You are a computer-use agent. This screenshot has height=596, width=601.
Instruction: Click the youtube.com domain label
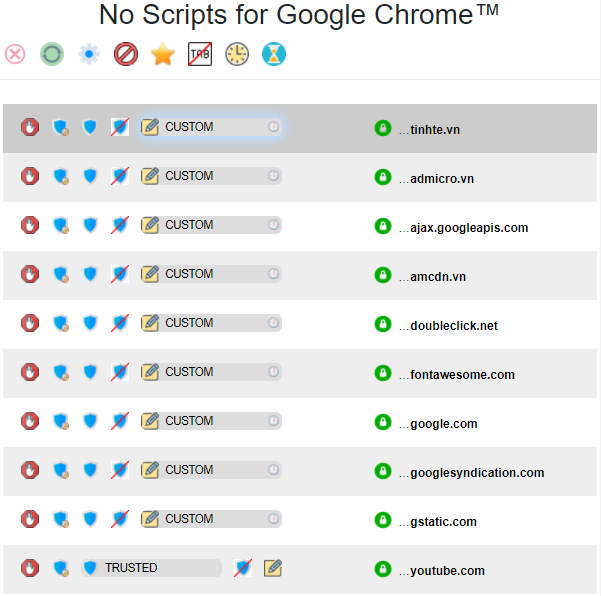tap(447, 571)
